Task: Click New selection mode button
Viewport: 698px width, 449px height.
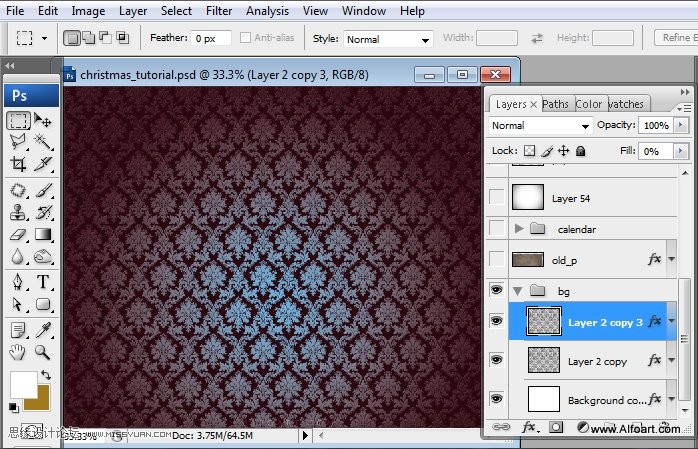Action: point(72,38)
